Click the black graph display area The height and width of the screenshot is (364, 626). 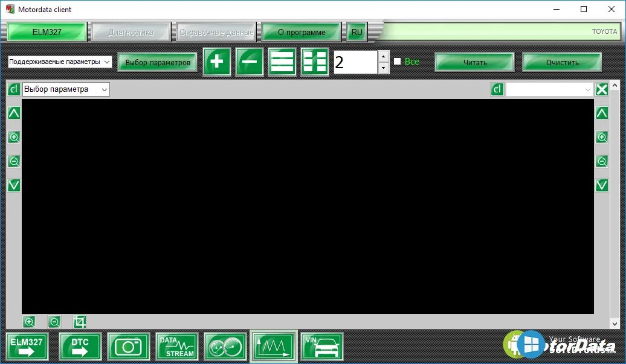(308, 206)
